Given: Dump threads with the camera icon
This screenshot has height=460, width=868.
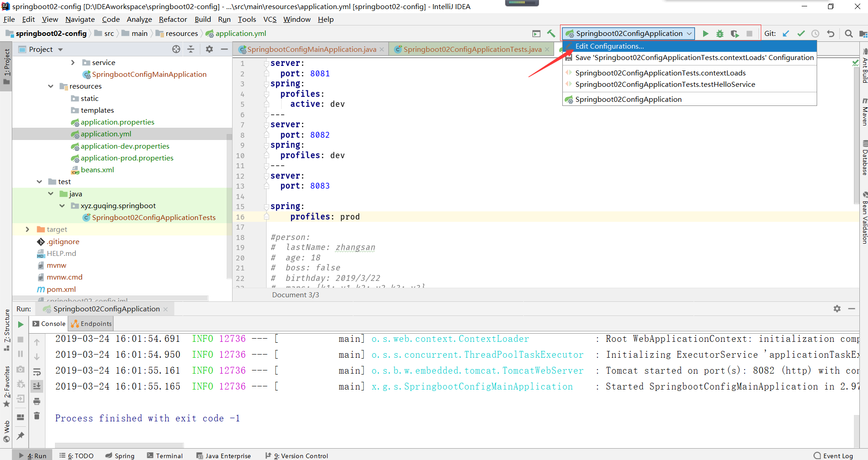Looking at the screenshot, I should 20,370.
